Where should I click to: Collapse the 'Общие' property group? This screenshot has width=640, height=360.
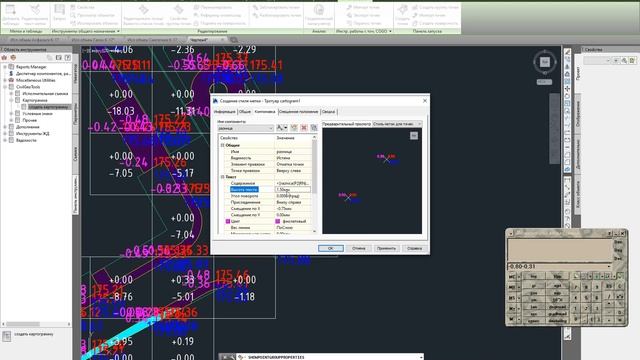(222, 145)
